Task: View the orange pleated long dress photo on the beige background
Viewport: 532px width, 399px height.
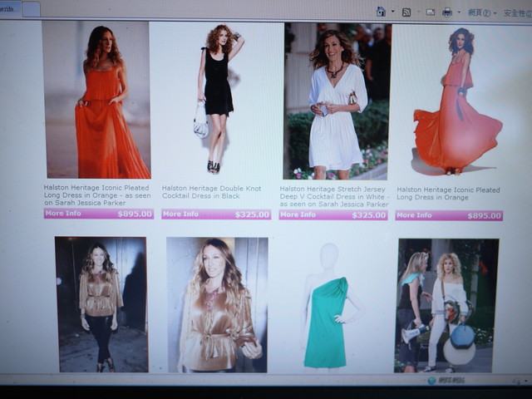Action: pyautogui.click(x=96, y=100)
